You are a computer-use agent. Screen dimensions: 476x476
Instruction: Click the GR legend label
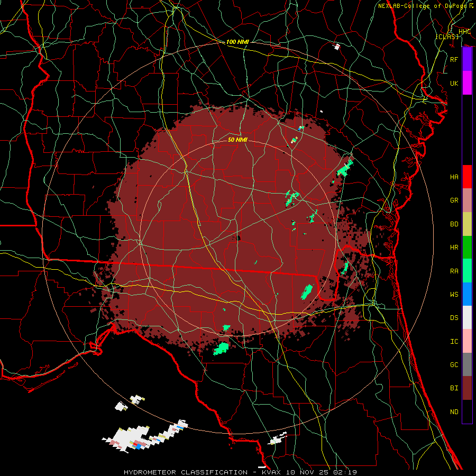tap(454, 200)
